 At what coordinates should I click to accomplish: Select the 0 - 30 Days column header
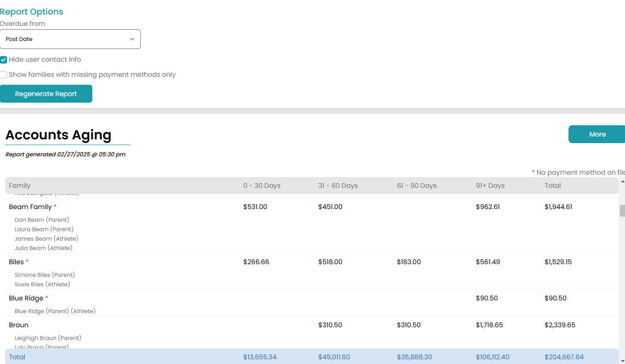[x=262, y=186]
